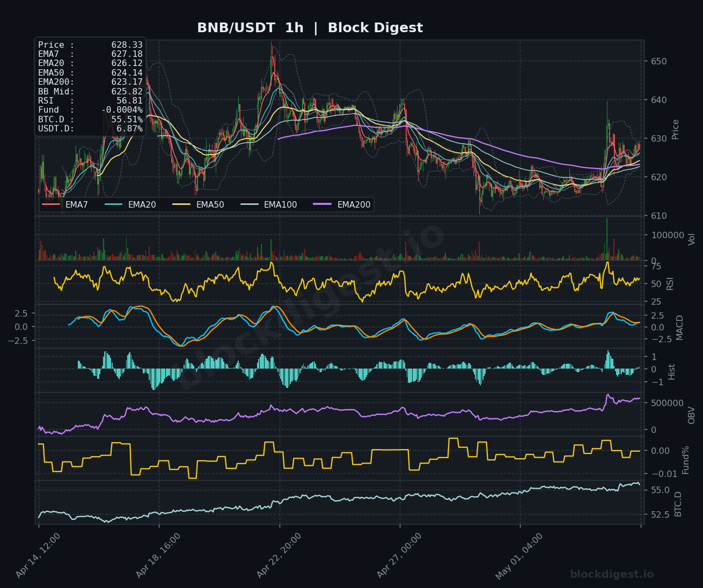703x588 pixels.
Task: Click the EMA7 627.18 info row
Action: pos(90,54)
